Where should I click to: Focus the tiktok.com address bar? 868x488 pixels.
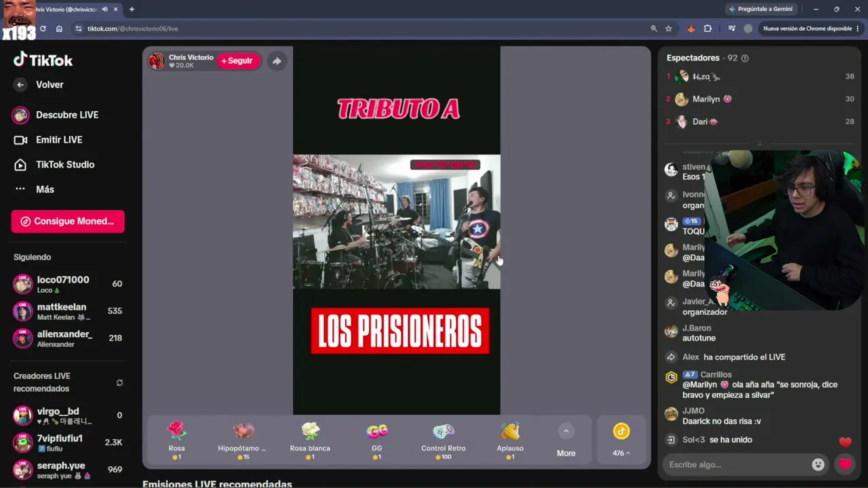coord(359,28)
